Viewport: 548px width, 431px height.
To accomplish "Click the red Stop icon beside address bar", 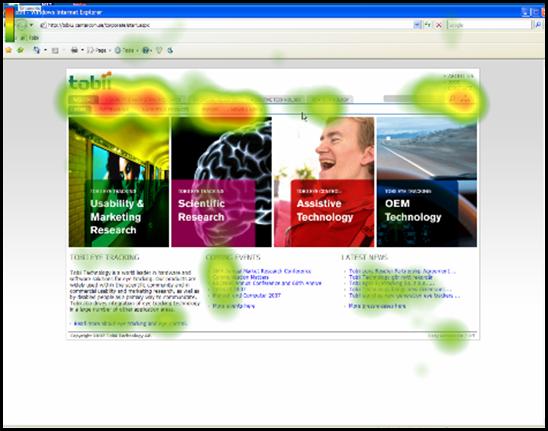I will pos(439,25).
